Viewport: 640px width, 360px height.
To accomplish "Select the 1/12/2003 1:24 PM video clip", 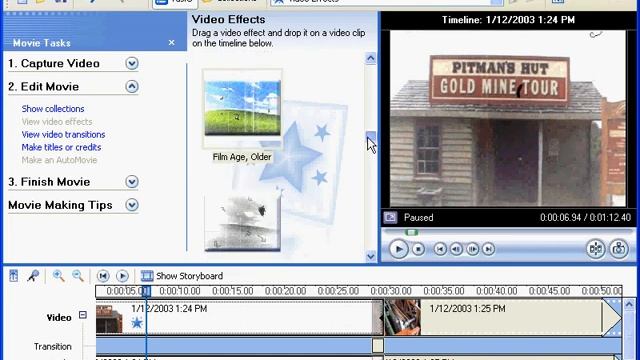I will point(240,318).
